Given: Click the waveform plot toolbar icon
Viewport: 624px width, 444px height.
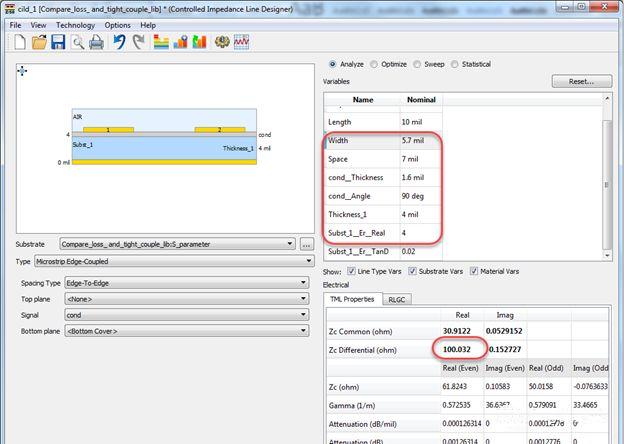Looking at the screenshot, I should (x=241, y=42).
